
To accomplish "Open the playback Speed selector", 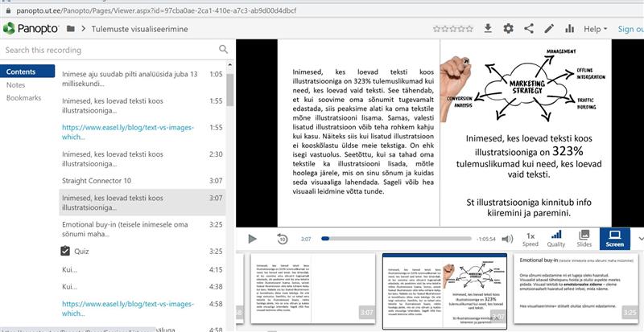I will coord(530,238).
